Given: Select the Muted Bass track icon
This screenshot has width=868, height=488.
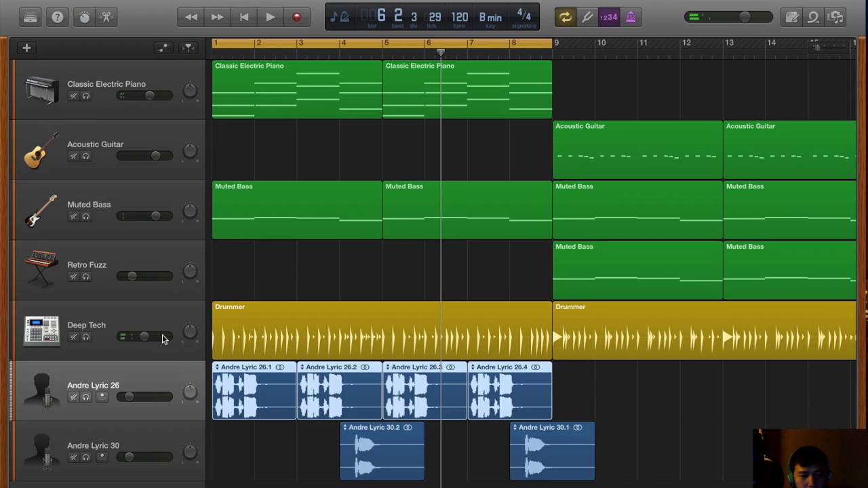Looking at the screenshot, I should [x=41, y=211].
